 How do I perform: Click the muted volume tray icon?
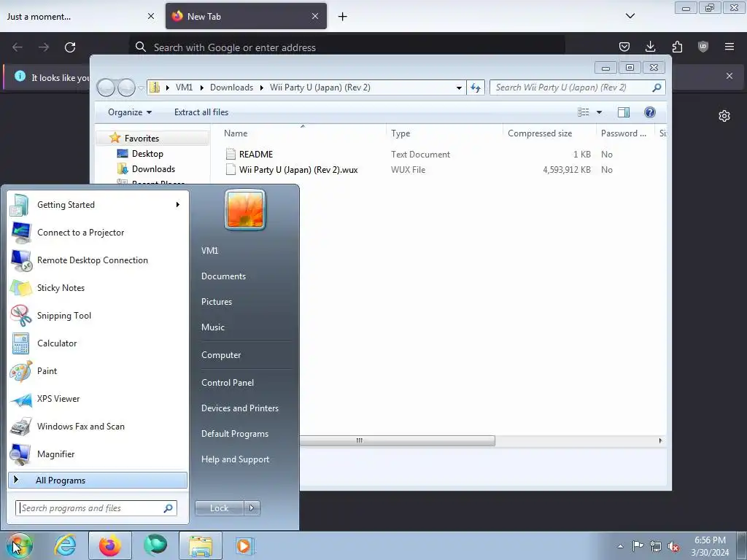673,546
